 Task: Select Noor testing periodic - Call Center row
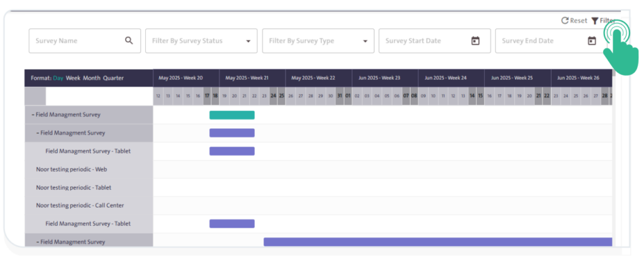pyautogui.click(x=80, y=205)
